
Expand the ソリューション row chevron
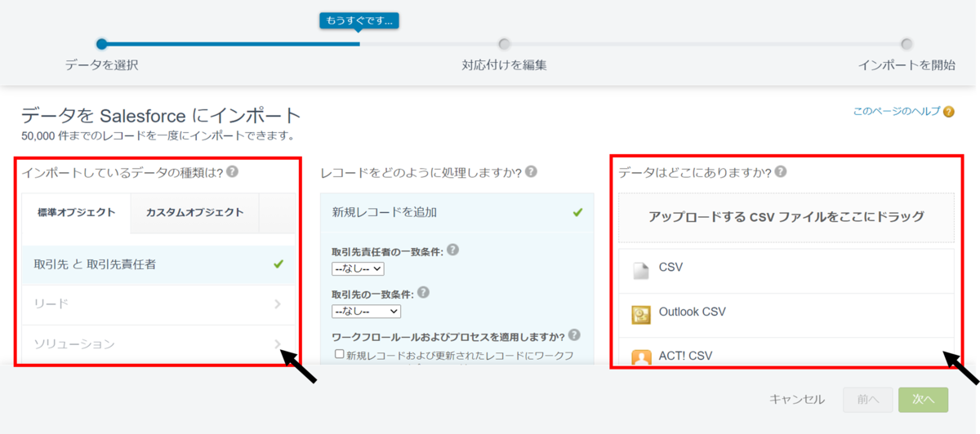(278, 343)
